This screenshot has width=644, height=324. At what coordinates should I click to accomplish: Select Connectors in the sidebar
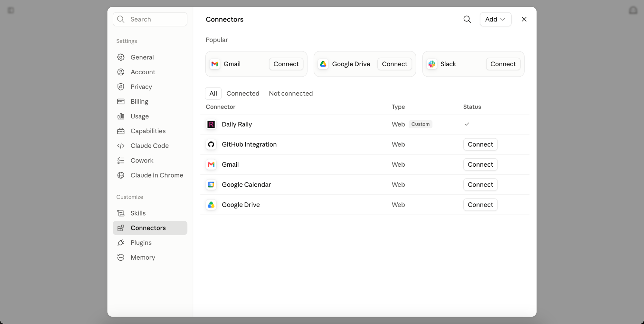(x=150, y=228)
